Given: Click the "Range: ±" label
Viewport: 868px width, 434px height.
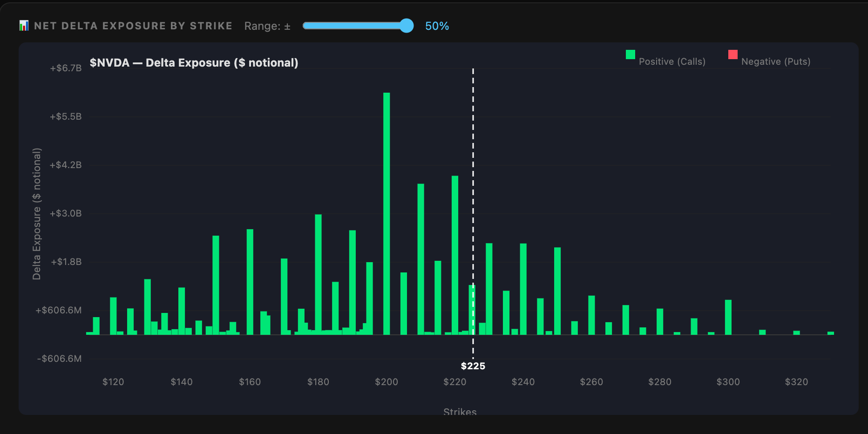Looking at the screenshot, I should 267,26.
